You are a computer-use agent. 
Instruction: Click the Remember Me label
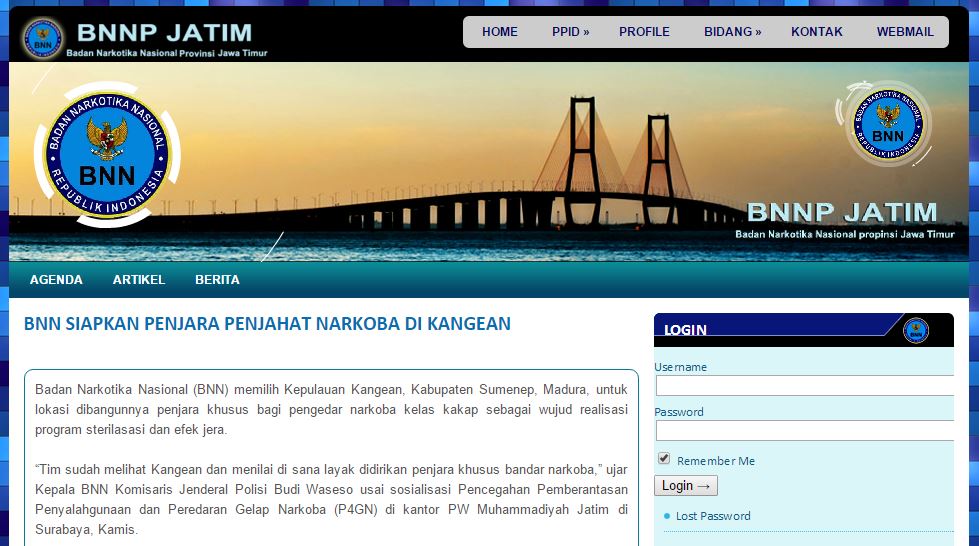716,461
